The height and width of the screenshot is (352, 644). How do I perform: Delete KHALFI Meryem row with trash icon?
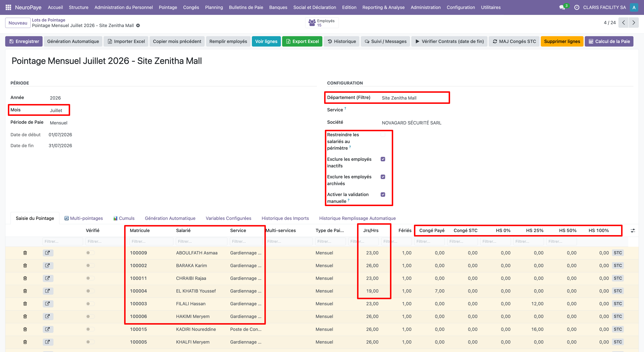pos(25,342)
